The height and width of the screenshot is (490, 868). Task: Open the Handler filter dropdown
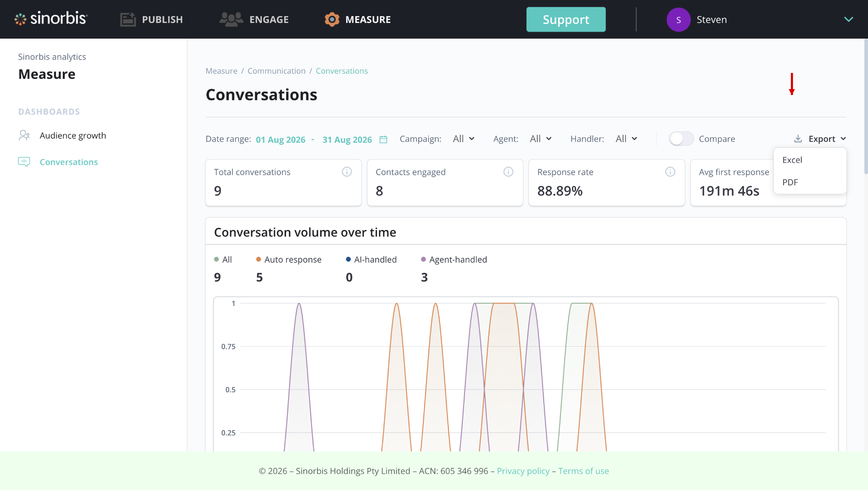pos(626,139)
